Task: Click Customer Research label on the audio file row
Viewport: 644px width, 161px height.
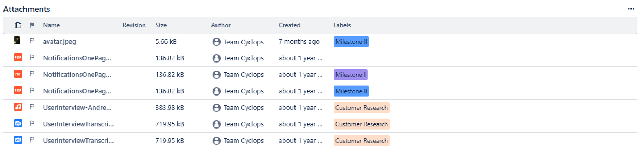Action: point(361,108)
